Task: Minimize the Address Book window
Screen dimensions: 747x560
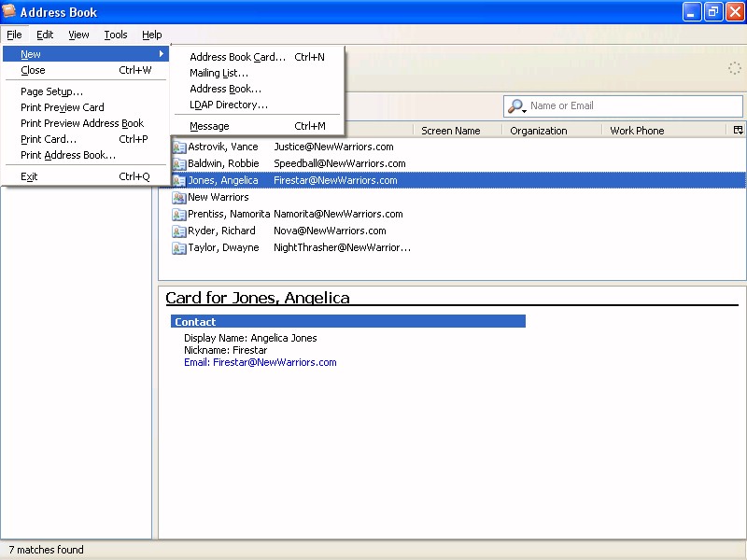Action: point(692,12)
